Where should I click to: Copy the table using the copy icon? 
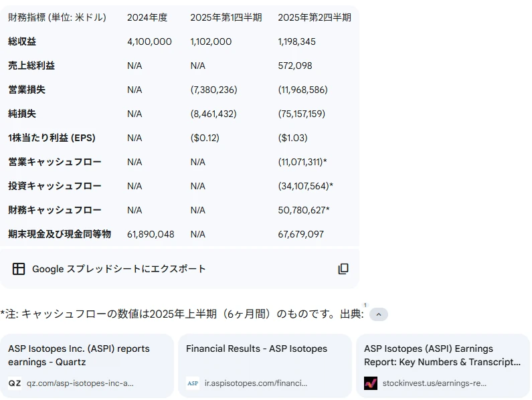(x=343, y=269)
